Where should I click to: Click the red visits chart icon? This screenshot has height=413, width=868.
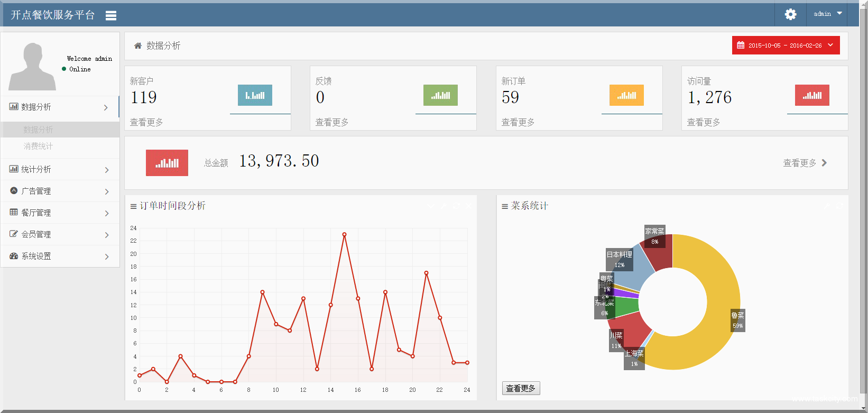812,95
